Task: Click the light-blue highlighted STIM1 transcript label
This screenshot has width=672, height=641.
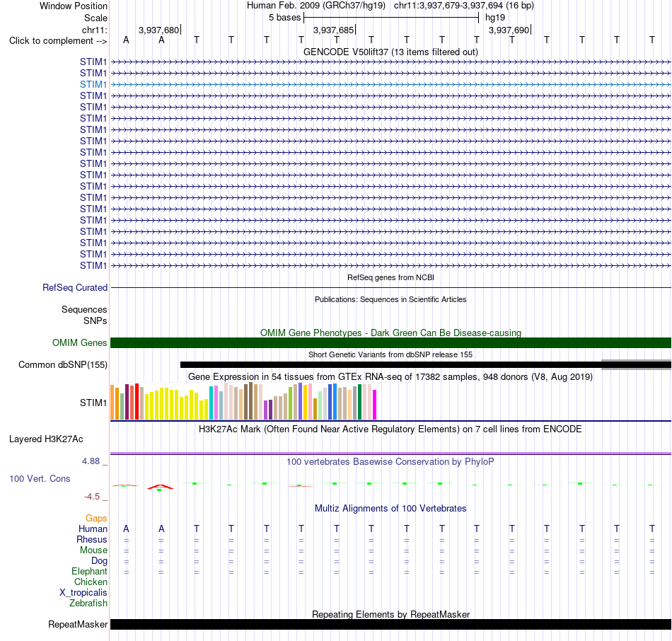Action: click(93, 84)
